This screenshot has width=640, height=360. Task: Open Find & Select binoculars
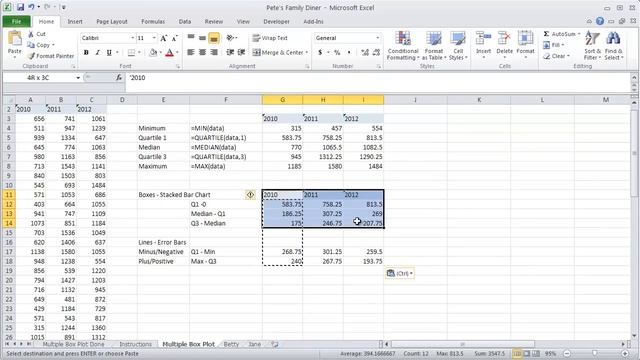613,45
